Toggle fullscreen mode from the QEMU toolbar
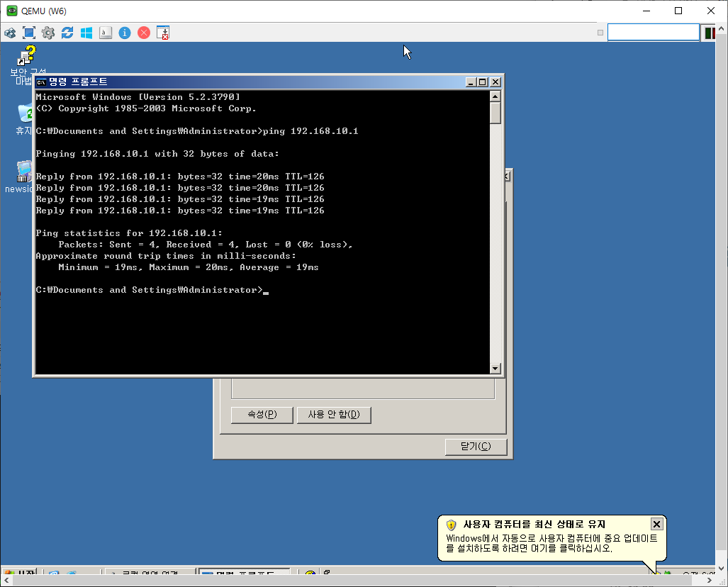The image size is (728, 587). coord(29,33)
